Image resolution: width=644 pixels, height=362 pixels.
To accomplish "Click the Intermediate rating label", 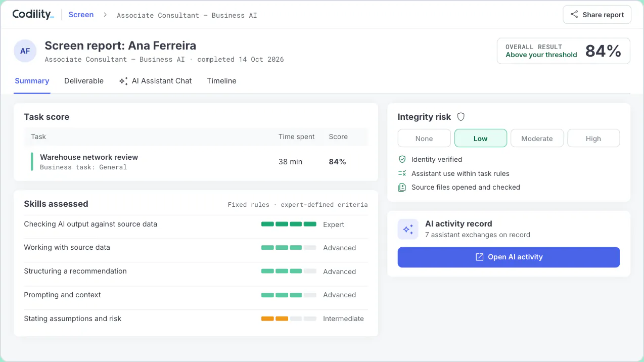I will click(343, 319).
